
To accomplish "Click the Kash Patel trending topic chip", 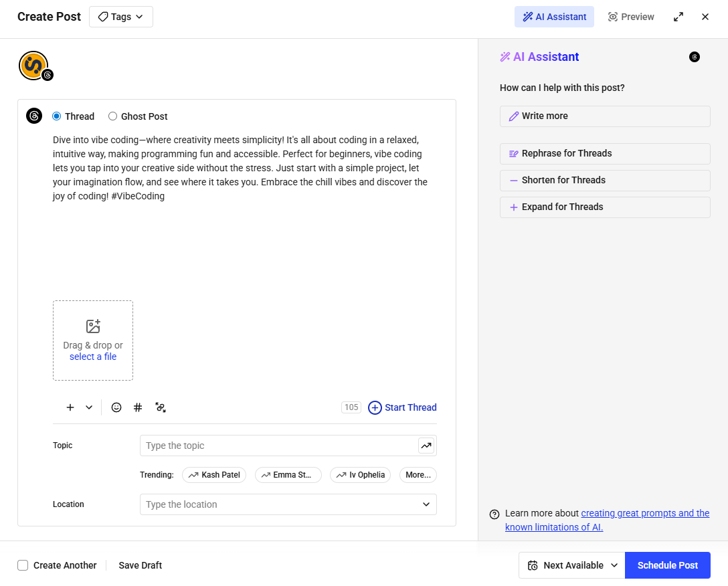I will click(214, 475).
